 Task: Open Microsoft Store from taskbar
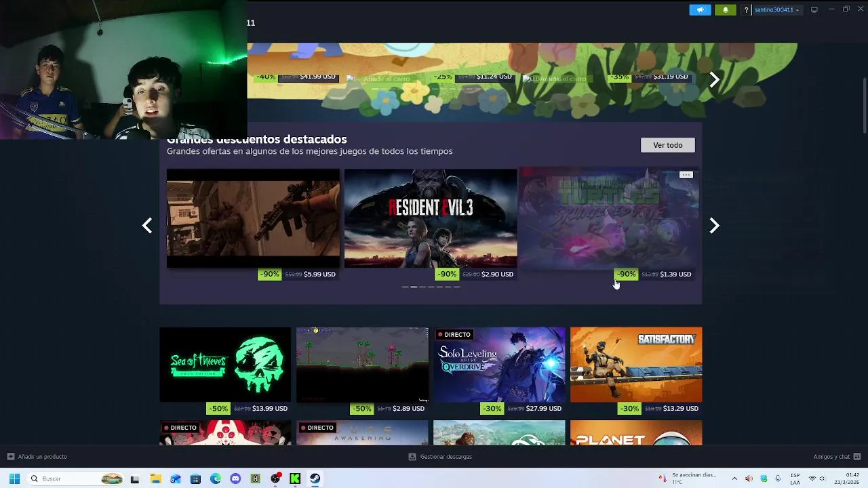click(195, 479)
